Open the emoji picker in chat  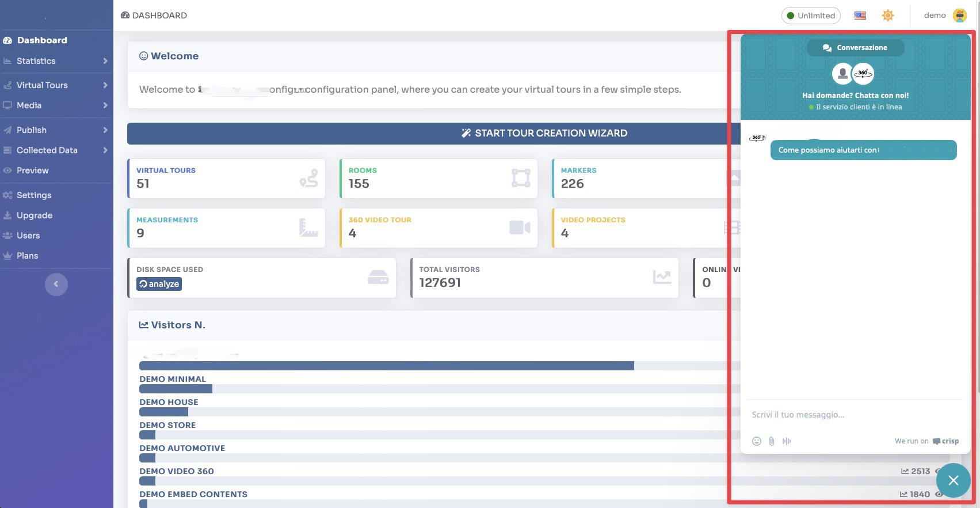(757, 441)
